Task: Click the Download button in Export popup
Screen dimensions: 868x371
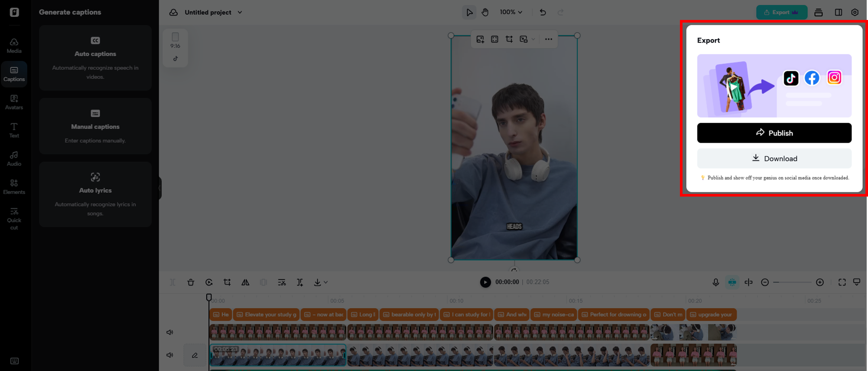Action: click(774, 158)
